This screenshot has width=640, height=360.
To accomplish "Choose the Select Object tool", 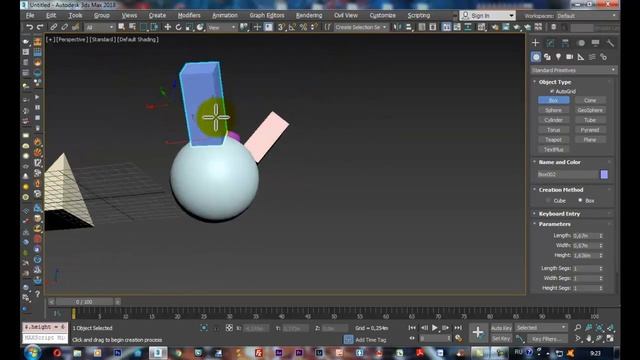I will (x=121, y=27).
